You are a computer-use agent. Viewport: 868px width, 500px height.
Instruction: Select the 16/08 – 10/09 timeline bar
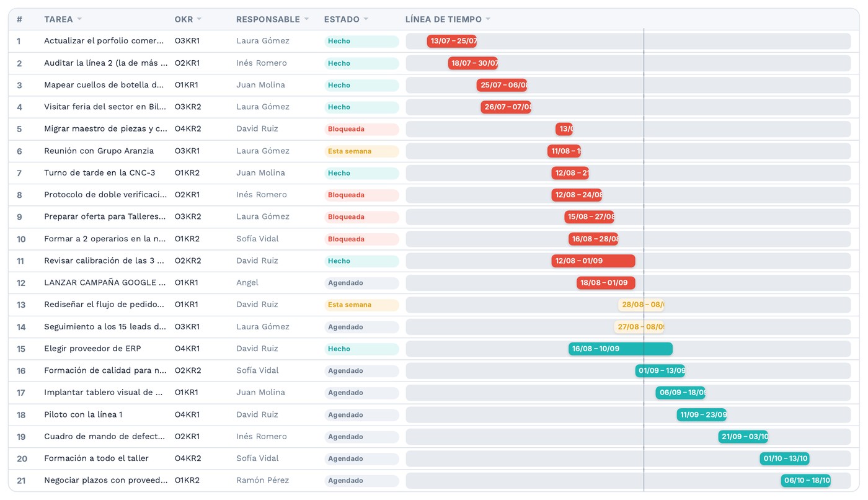[x=621, y=349]
